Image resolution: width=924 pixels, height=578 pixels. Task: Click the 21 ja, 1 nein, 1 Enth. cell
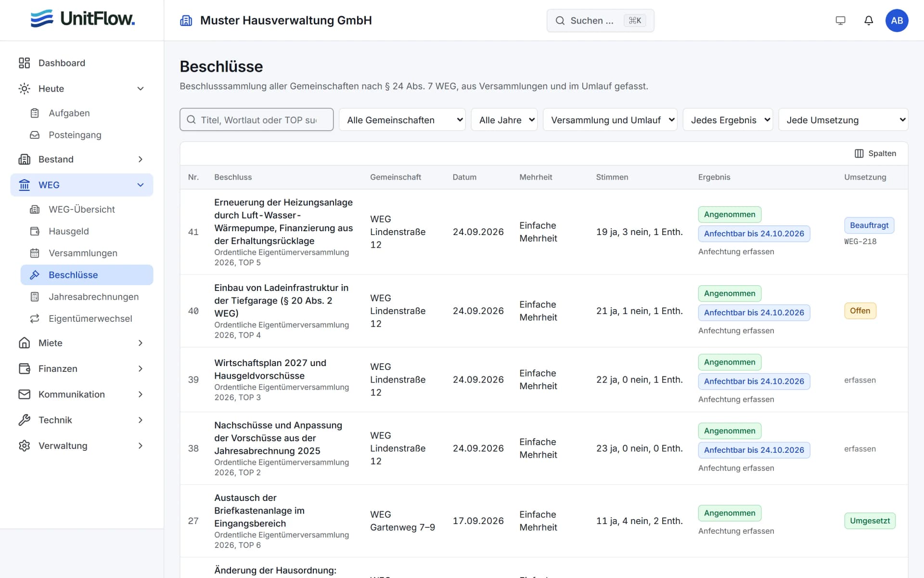639,311
